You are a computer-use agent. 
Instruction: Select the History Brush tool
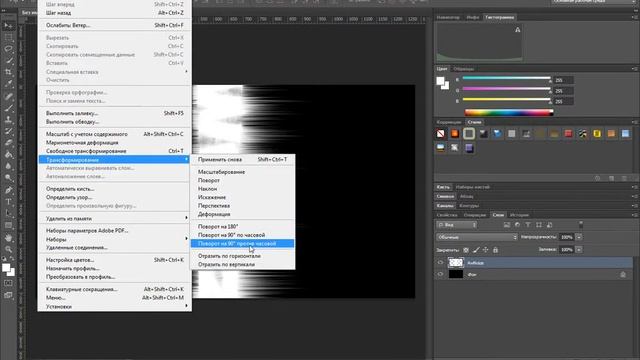(8, 131)
